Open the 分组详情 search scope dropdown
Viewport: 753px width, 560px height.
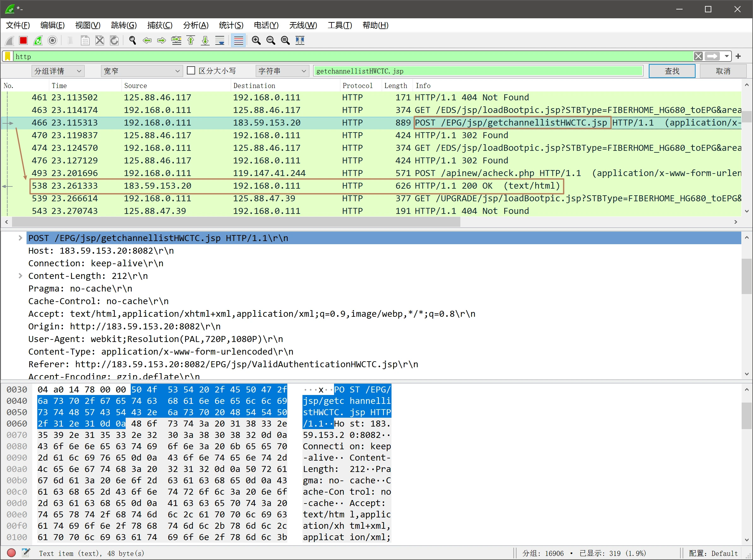click(x=58, y=71)
